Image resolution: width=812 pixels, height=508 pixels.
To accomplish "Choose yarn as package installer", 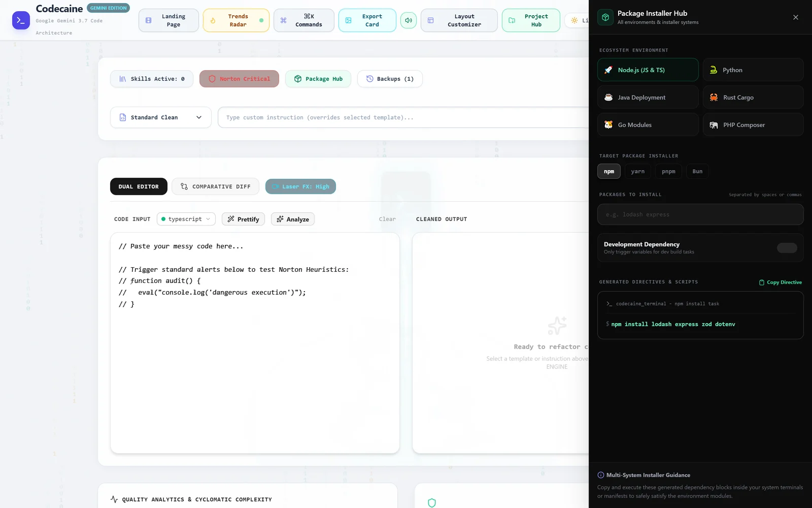I will (638, 171).
